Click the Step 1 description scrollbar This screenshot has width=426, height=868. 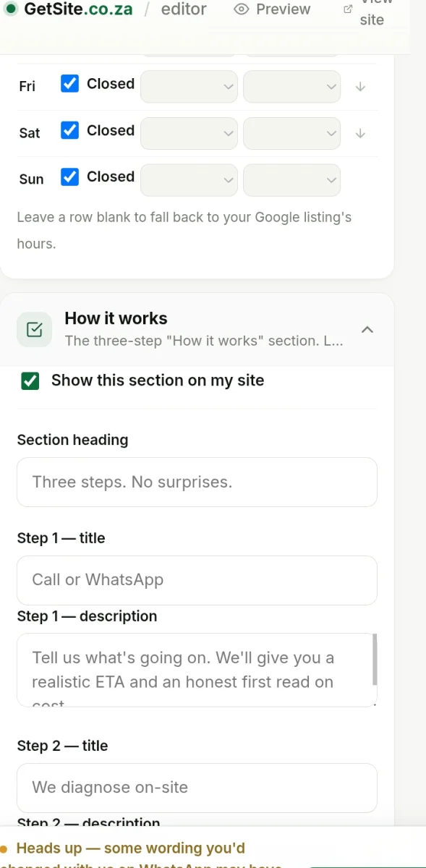pos(375,659)
